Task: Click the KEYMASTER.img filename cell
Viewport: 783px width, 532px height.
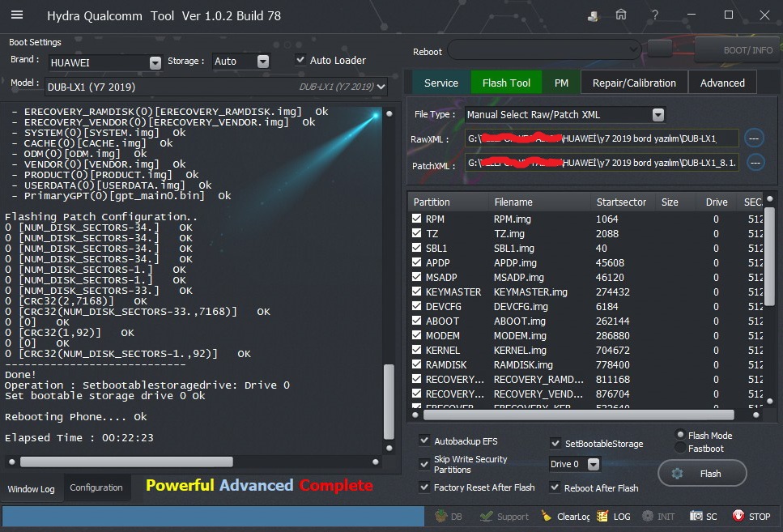Action: [x=530, y=292]
